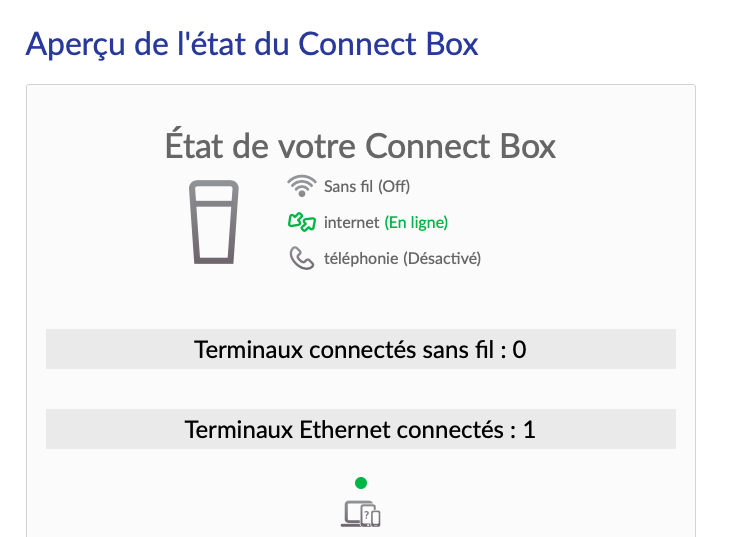
Task: Click the Ethernet terminal count "1"
Action: 530,429
